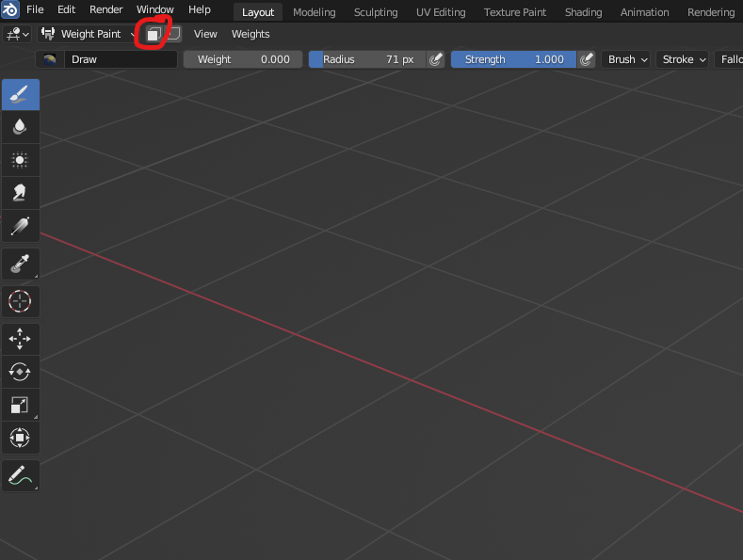Select the Draw brush tool
Screen dimensions: 743x560
point(21,94)
